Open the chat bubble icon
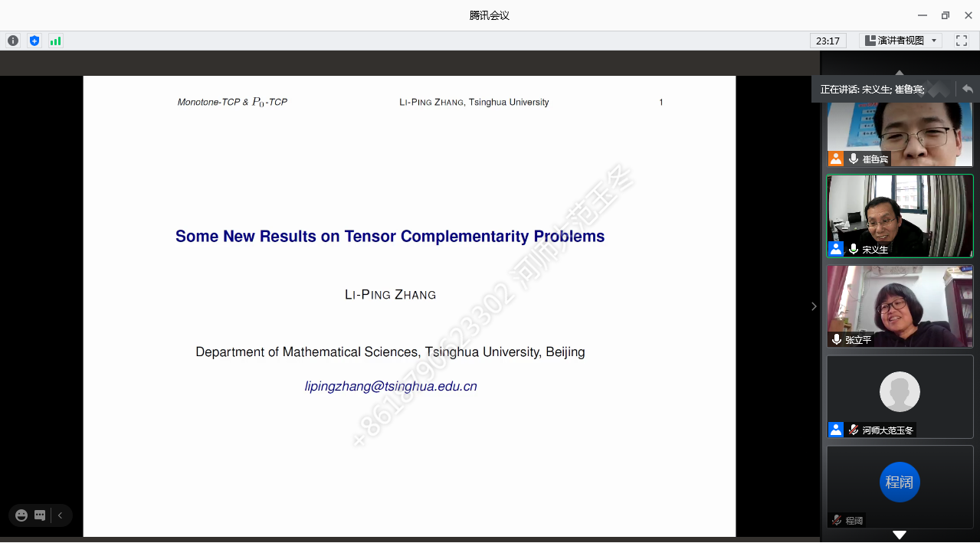 pos(40,515)
